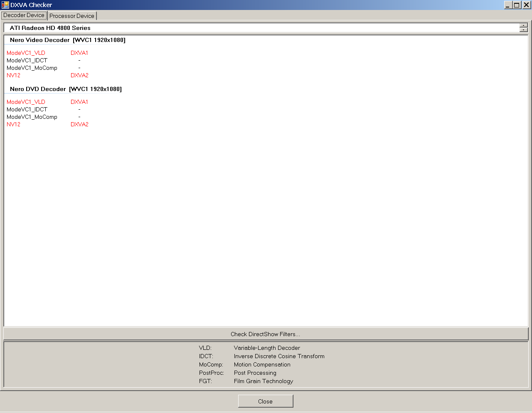532x413 pixels.
Task: Click the PostProc: legend abbreviation
Action: pos(212,373)
